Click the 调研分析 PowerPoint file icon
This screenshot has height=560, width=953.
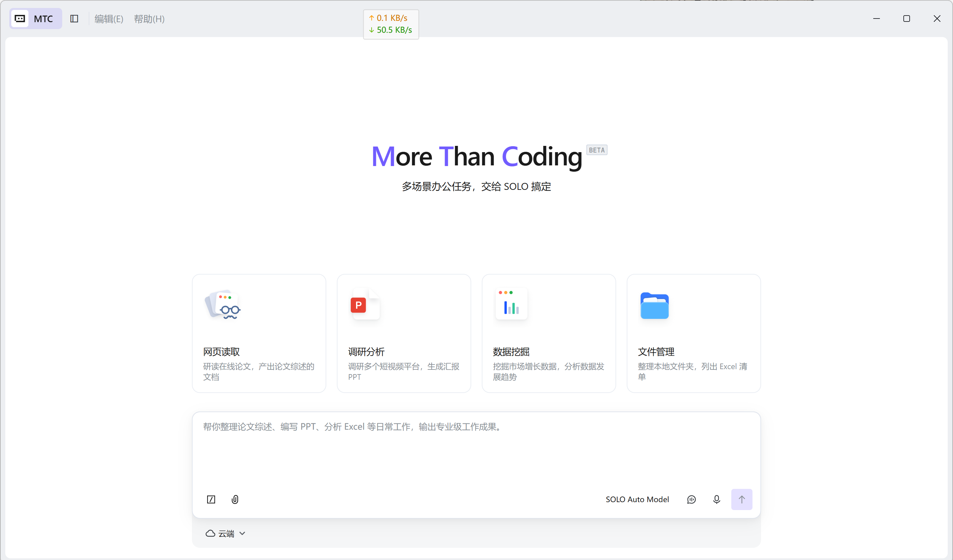coord(365,304)
